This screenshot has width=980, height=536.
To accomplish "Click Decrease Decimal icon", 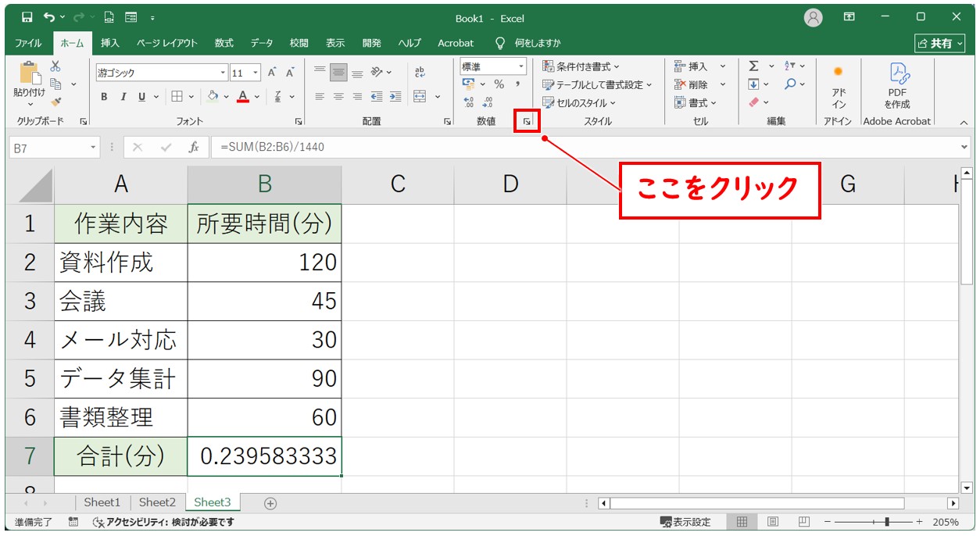I will (488, 102).
